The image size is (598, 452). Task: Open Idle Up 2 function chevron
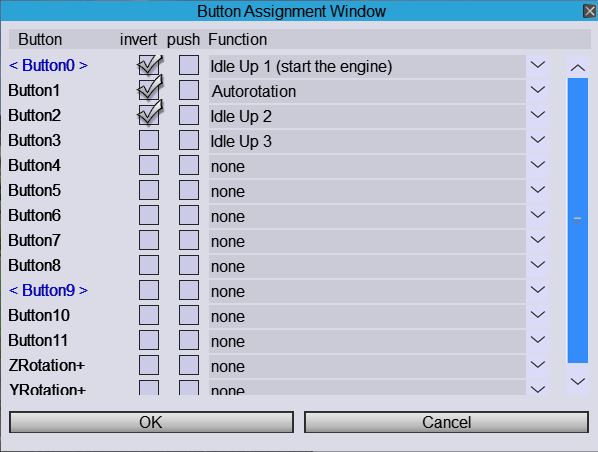[538, 115]
